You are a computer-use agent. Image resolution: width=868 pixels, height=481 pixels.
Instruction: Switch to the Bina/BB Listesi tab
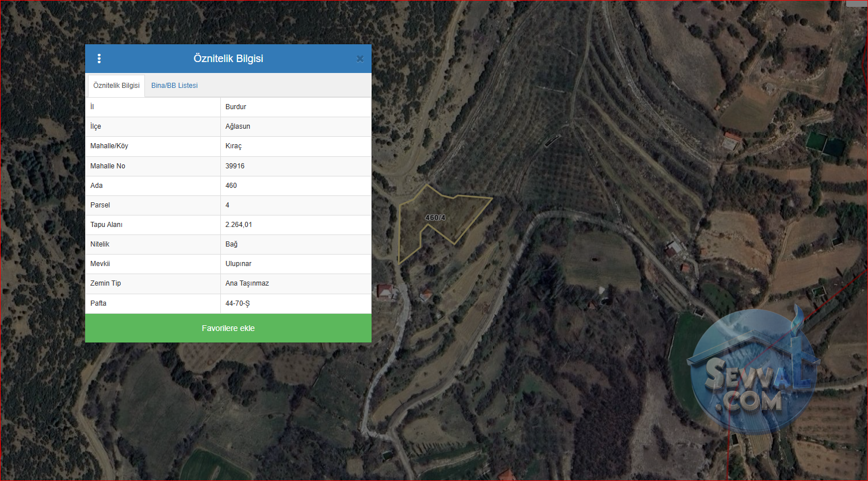click(x=174, y=86)
